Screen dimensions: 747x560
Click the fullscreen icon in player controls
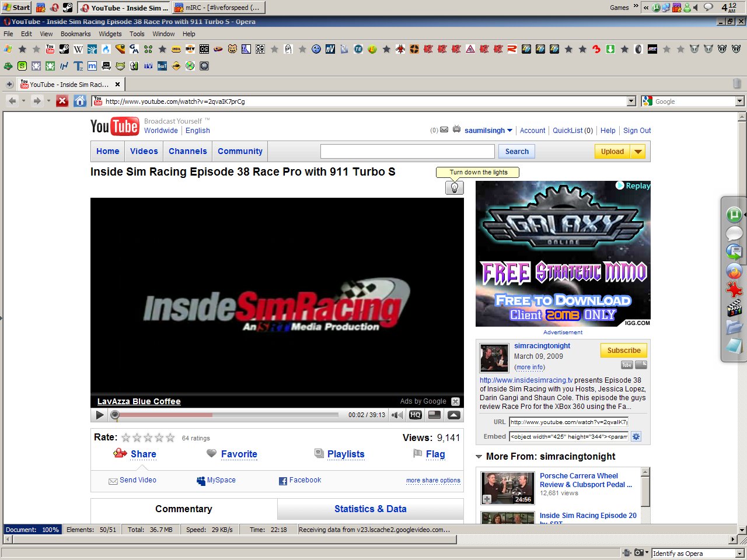pos(454,415)
